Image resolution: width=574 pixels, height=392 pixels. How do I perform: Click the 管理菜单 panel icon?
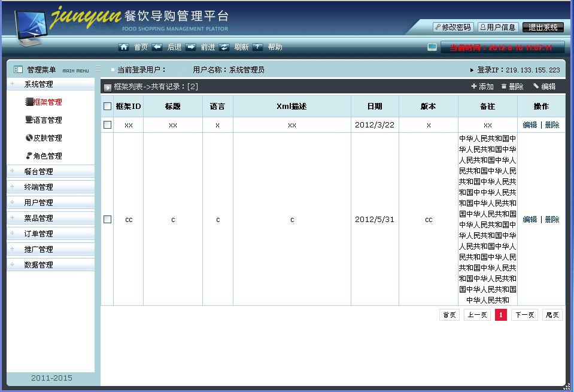(18, 69)
